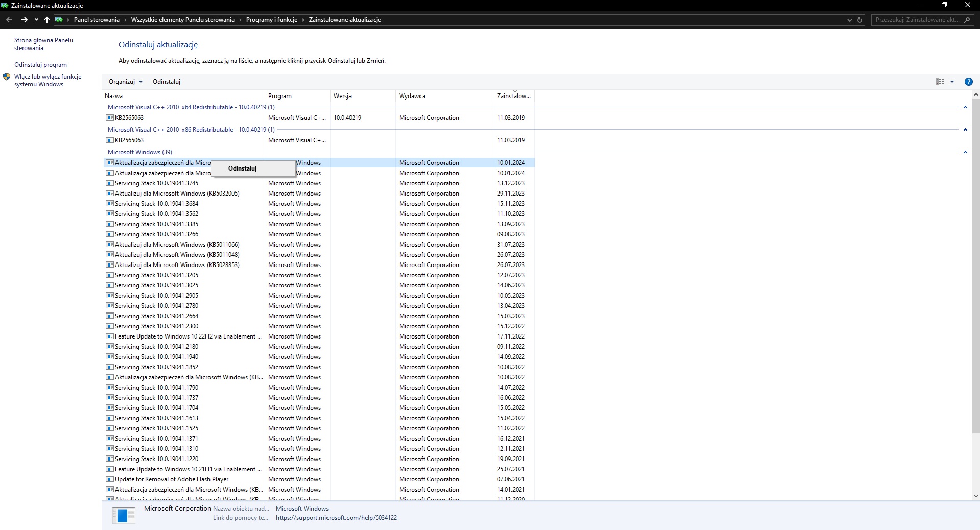
Task: Open the Organizuj dropdown
Action: pyautogui.click(x=125, y=81)
